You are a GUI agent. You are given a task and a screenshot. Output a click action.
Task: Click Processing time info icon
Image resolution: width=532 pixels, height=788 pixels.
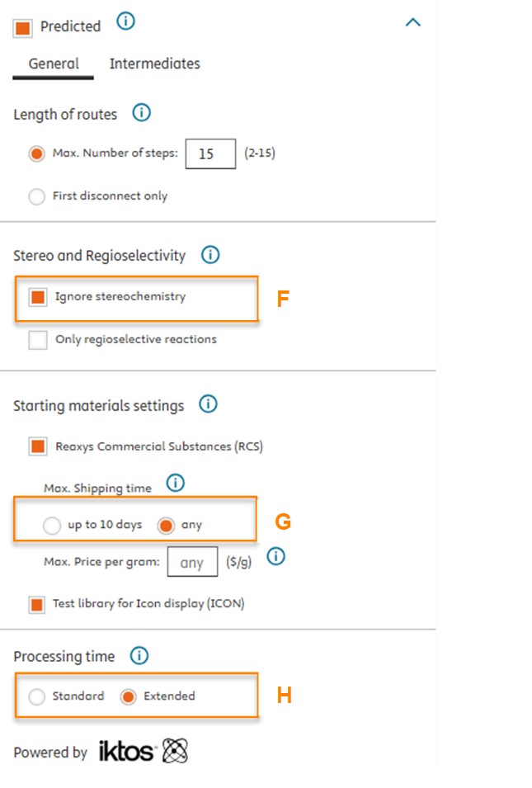(139, 656)
